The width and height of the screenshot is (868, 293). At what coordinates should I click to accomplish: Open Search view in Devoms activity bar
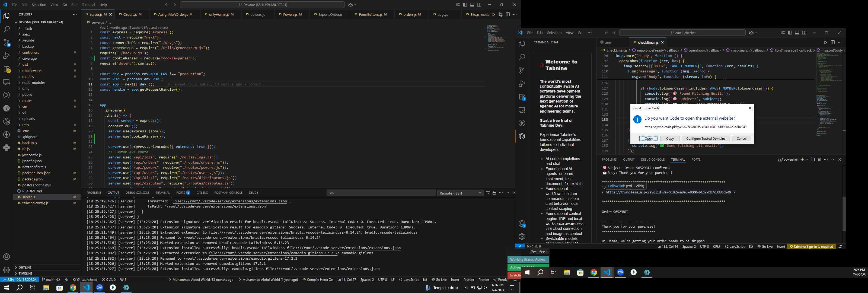[x=7, y=29]
